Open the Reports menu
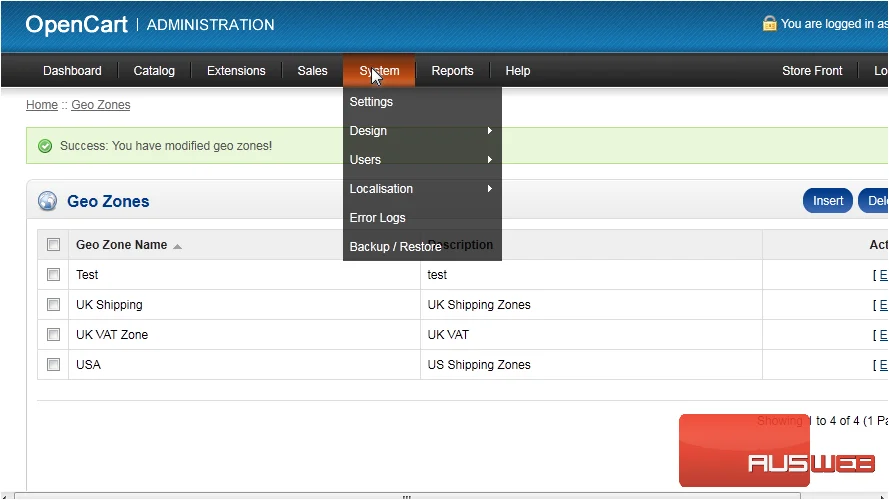 click(452, 71)
